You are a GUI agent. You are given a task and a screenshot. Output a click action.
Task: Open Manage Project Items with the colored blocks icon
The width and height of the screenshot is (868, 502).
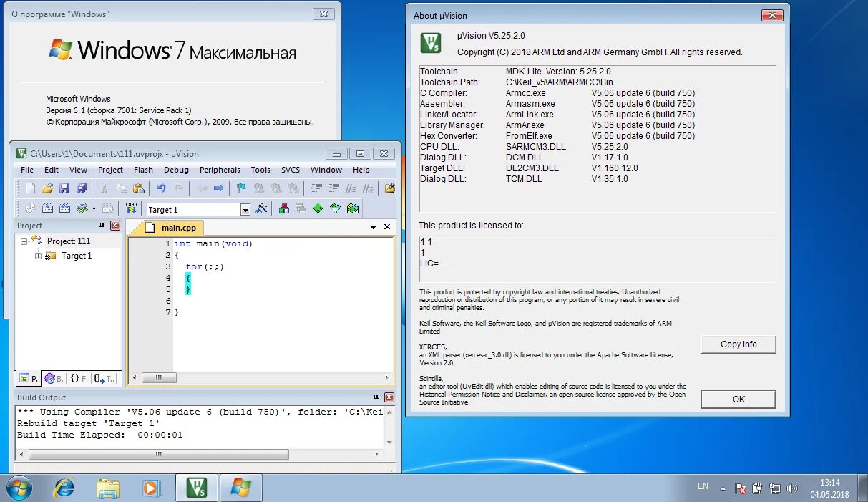284,208
